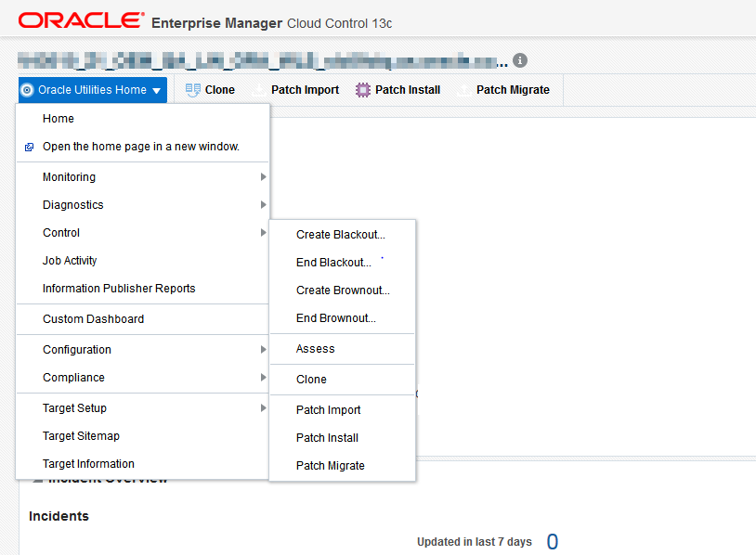Select Assess in the submenu
Image resolution: width=756 pixels, height=555 pixels.
343,349
